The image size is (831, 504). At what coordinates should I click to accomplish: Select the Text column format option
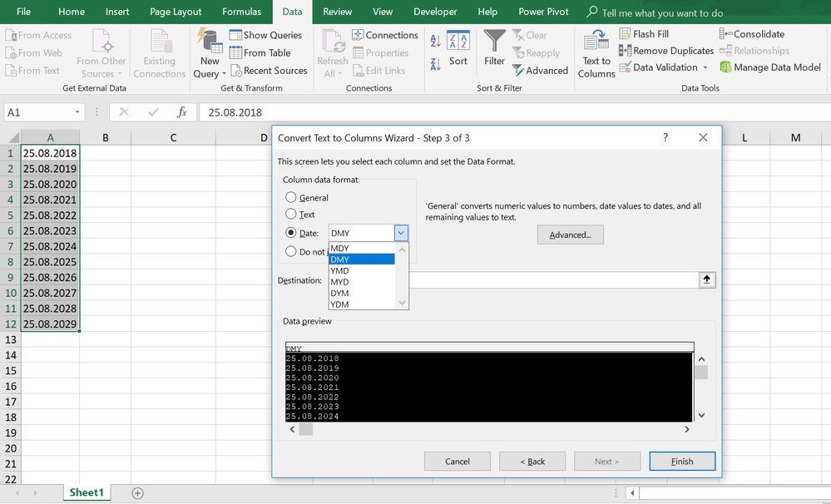291,215
